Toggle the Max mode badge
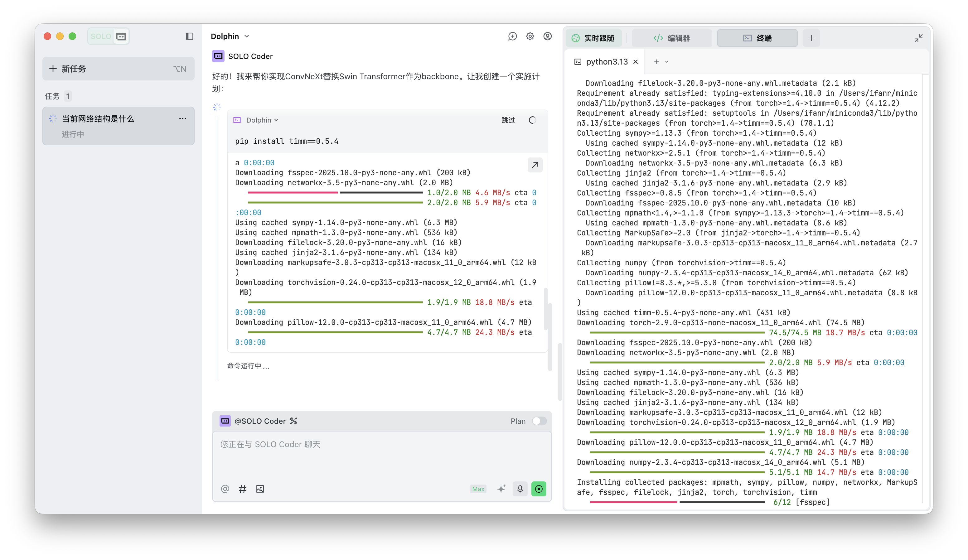 point(478,489)
